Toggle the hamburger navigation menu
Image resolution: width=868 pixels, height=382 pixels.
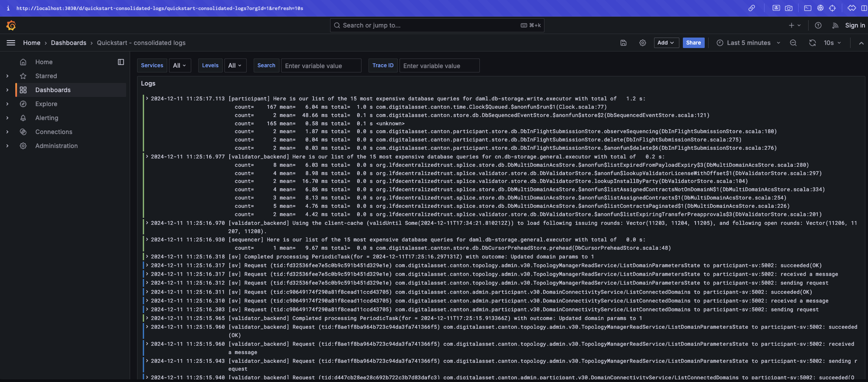(11, 43)
